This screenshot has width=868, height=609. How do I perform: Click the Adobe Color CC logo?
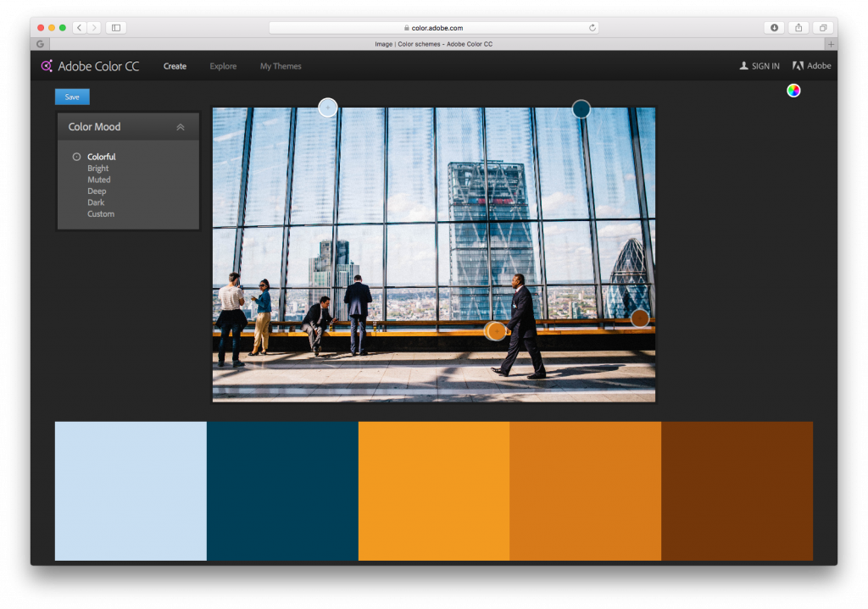point(90,65)
